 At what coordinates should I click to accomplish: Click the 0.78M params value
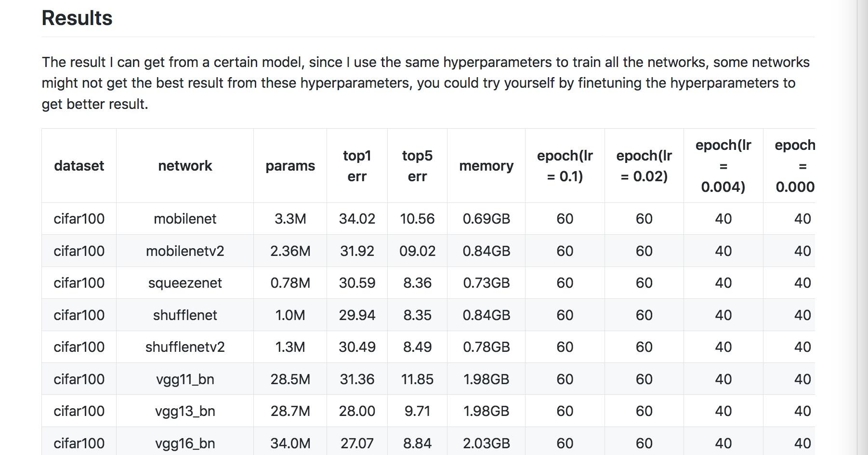pos(290,283)
